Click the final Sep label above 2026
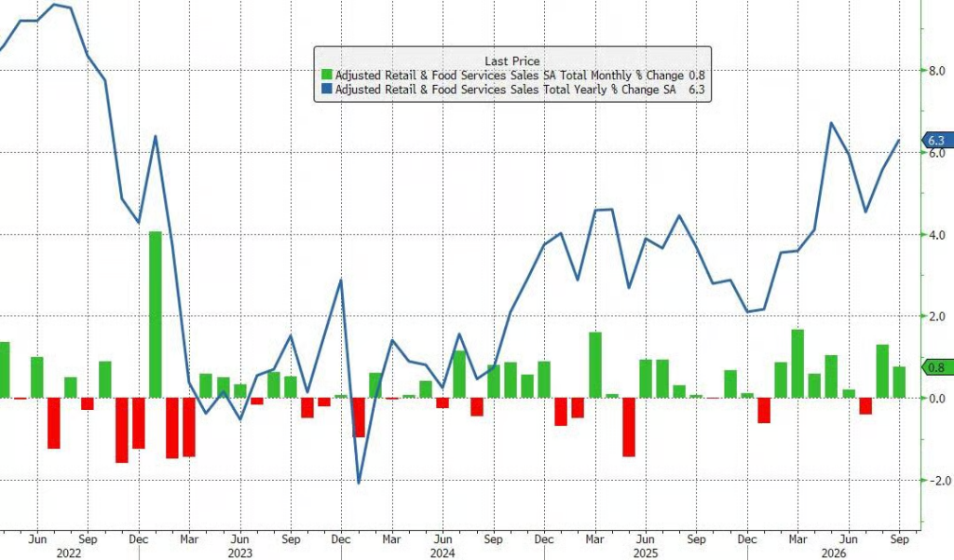 point(899,540)
